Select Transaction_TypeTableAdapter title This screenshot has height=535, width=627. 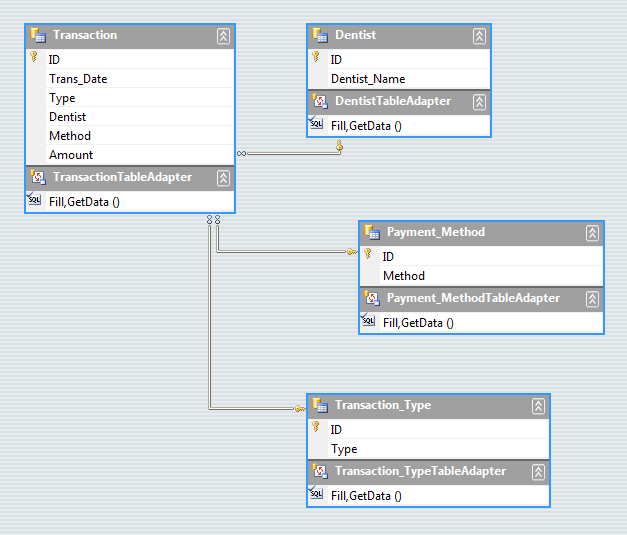click(x=421, y=471)
